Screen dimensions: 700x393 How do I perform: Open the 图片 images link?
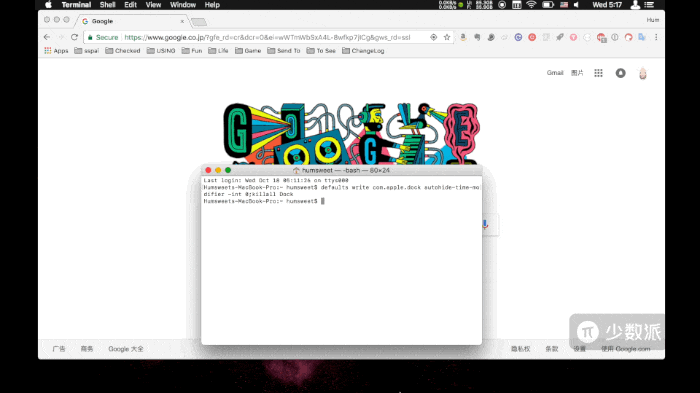(x=577, y=73)
